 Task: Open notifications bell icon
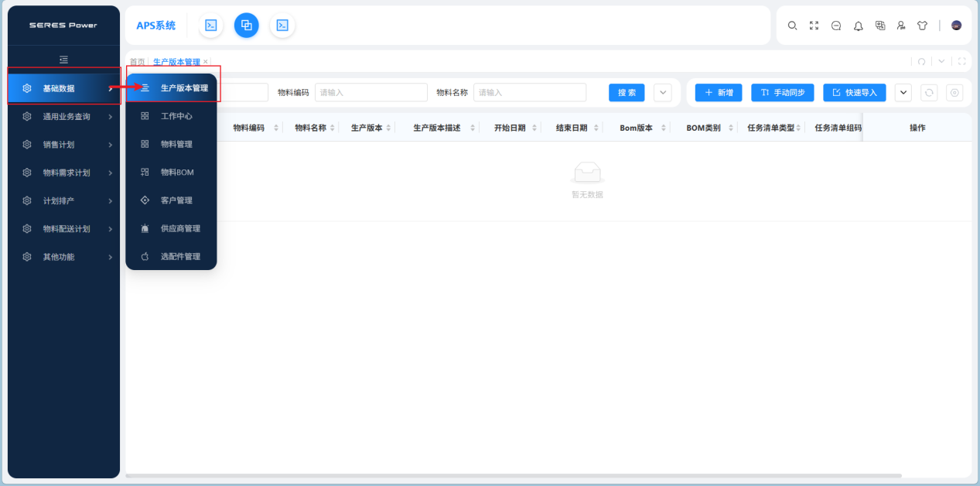[859, 26]
